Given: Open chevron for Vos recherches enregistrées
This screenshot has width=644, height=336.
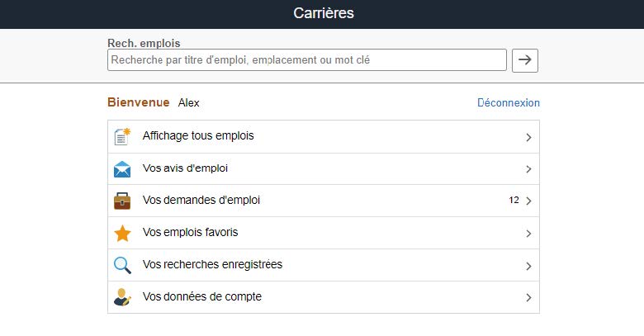Looking at the screenshot, I should coord(528,266).
